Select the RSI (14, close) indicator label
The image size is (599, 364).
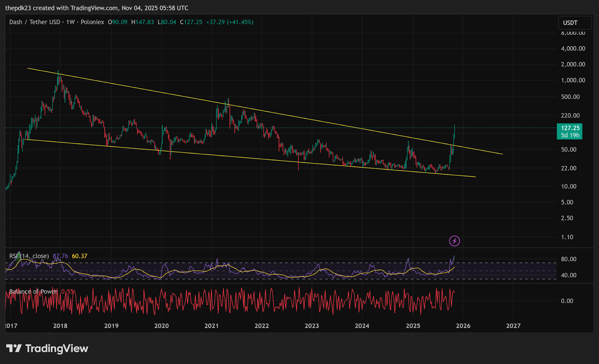(29, 256)
